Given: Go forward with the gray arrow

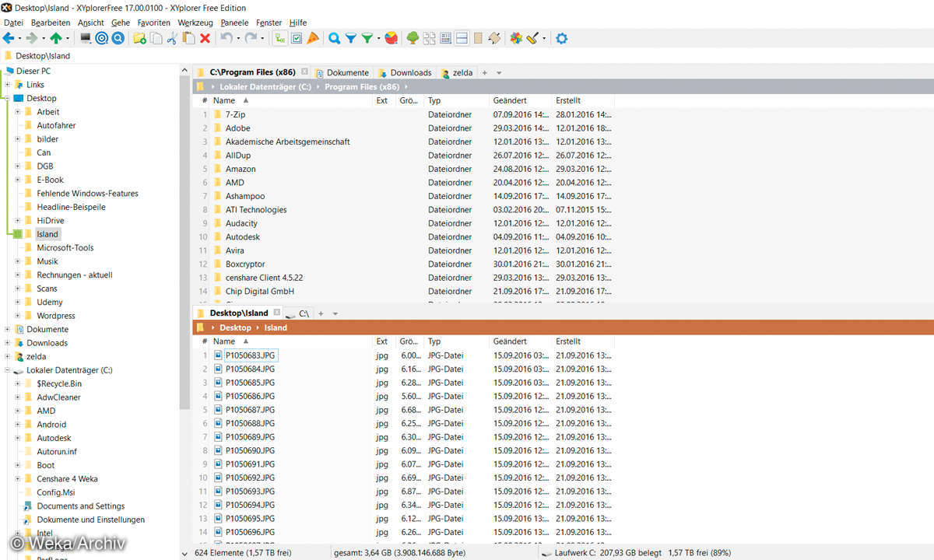Looking at the screenshot, I should tap(32, 38).
